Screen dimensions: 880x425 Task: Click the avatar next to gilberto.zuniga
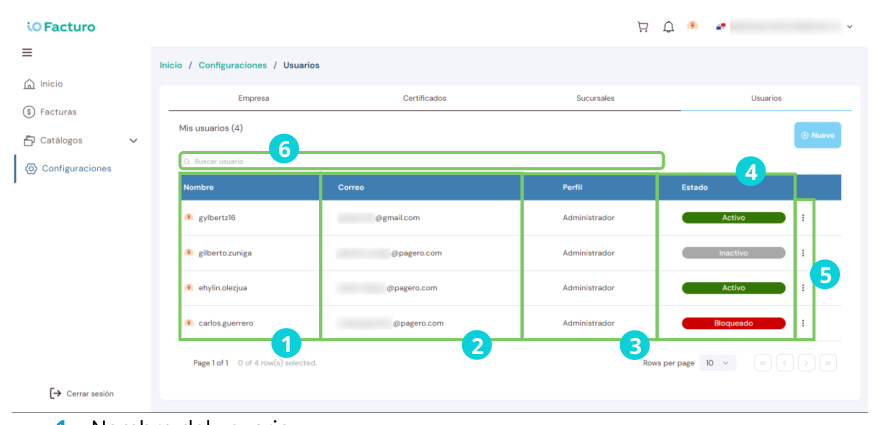click(x=189, y=253)
